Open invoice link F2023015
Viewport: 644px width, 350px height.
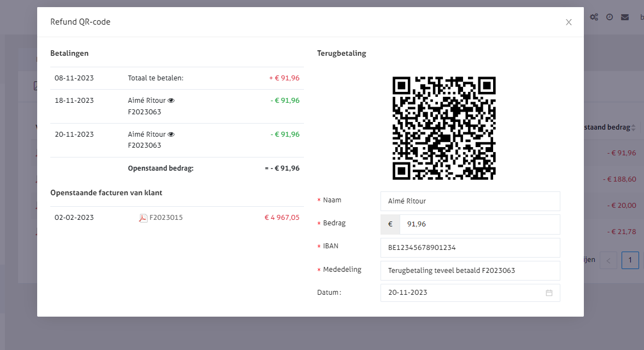tap(166, 218)
